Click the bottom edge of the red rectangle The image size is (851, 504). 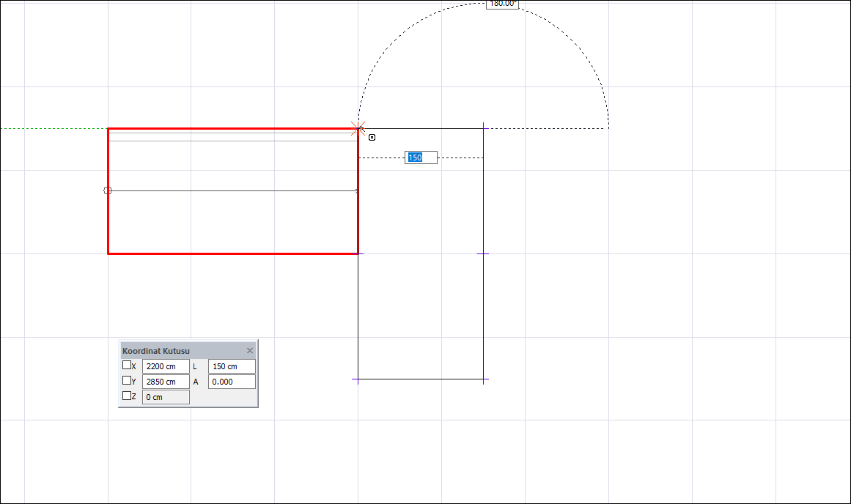(x=233, y=253)
